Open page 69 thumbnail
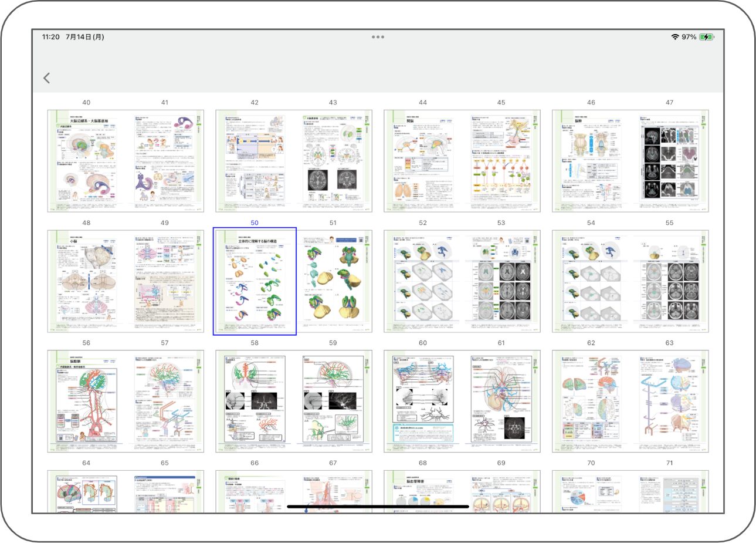Viewport: 756px width, 543px height. [501, 492]
